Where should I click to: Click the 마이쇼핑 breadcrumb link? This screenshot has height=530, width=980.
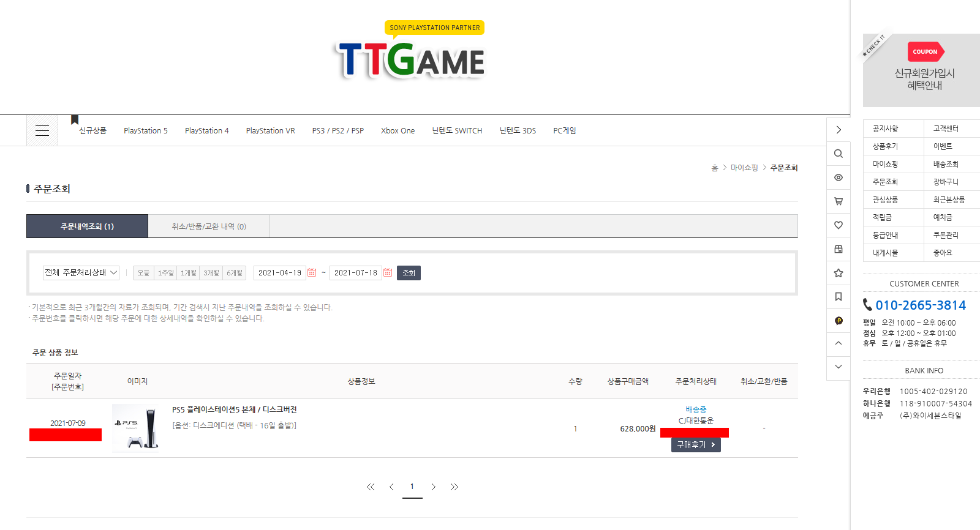pyautogui.click(x=744, y=168)
